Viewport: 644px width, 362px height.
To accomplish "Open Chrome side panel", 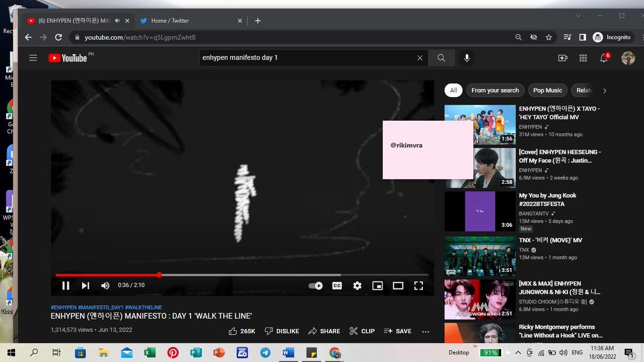I will point(582,38).
